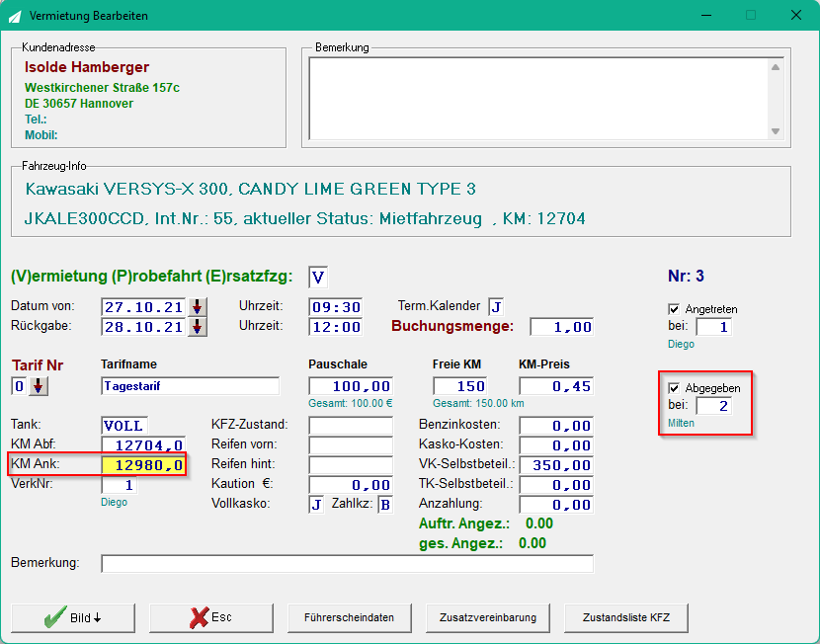Click the VerkNr field showing 1
Image resolution: width=820 pixels, height=644 pixels.
coord(120,485)
